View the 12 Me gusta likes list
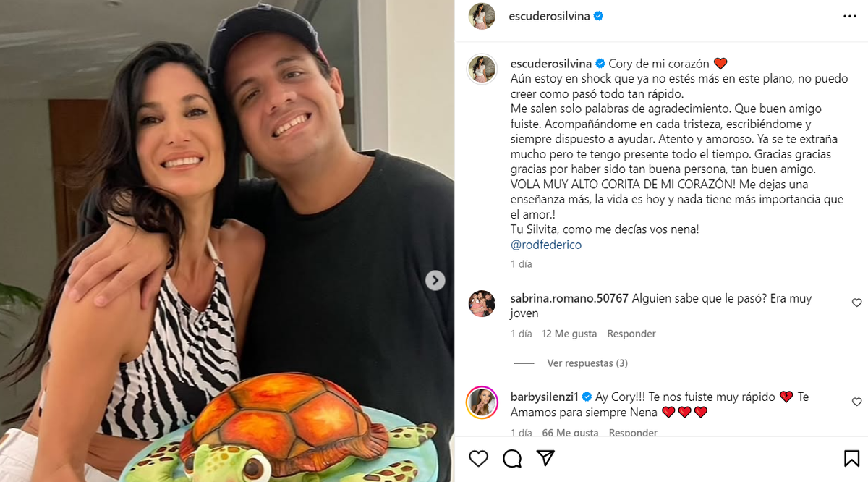 pyautogui.click(x=569, y=334)
